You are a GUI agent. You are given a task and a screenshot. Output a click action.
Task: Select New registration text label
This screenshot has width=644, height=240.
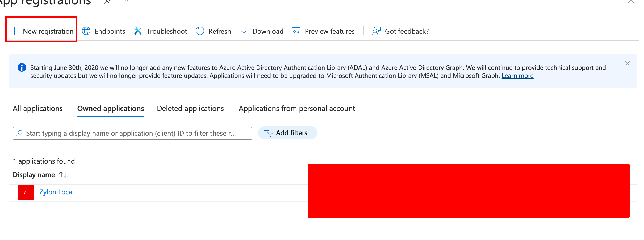click(48, 31)
